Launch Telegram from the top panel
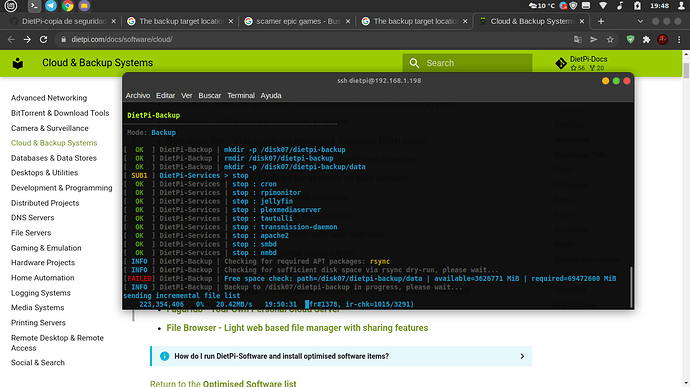 pos(51,6)
